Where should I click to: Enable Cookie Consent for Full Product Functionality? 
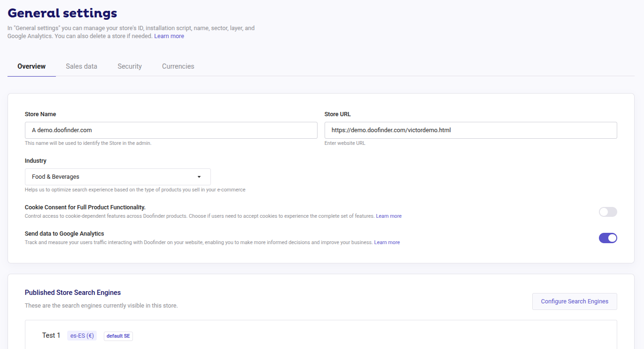click(x=608, y=212)
